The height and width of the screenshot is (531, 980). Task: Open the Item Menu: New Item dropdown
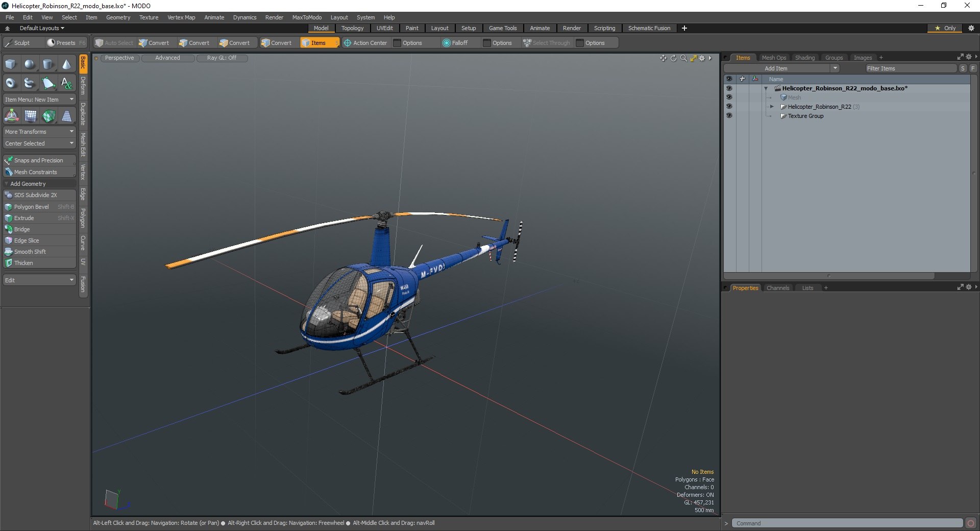[39, 100]
